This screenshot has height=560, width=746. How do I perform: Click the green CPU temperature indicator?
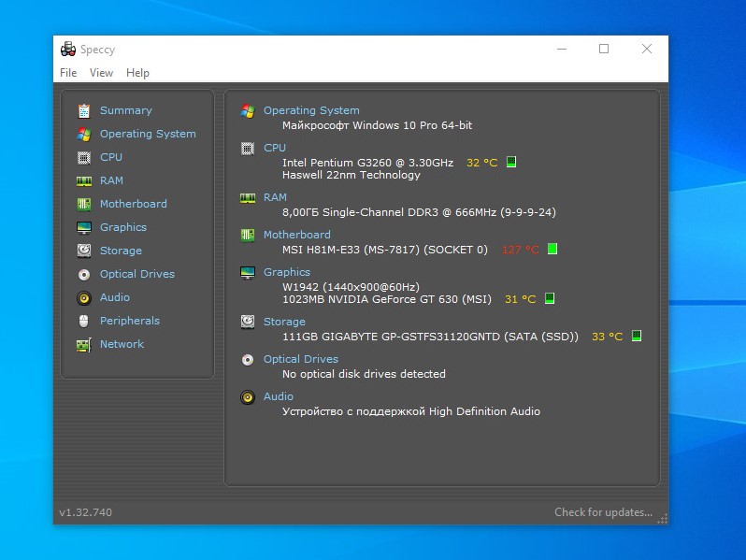point(511,162)
